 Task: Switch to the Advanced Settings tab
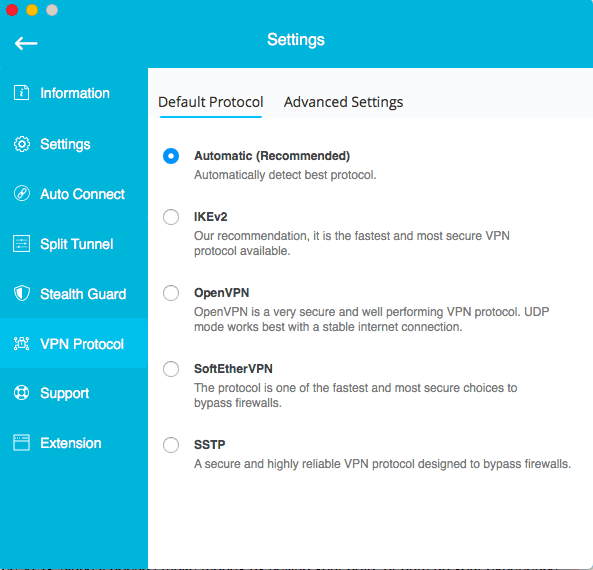(343, 102)
